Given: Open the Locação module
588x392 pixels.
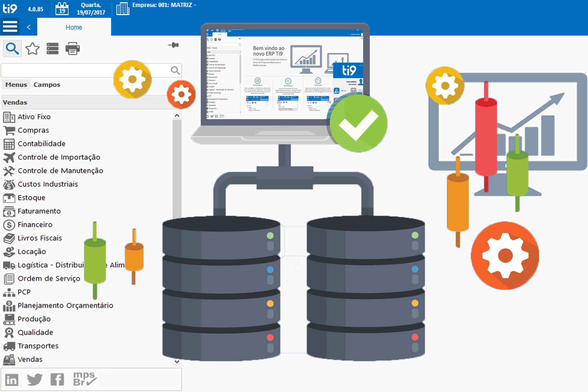Looking at the screenshot, I should tap(32, 252).
